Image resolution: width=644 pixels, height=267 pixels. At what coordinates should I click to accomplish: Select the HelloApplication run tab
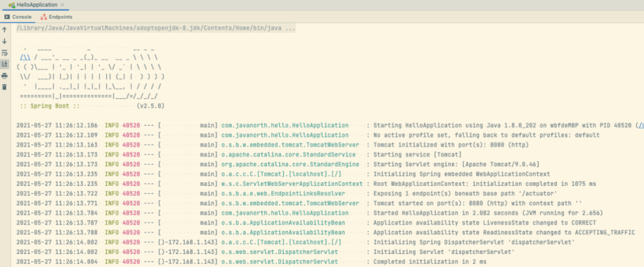tap(37, 5)
